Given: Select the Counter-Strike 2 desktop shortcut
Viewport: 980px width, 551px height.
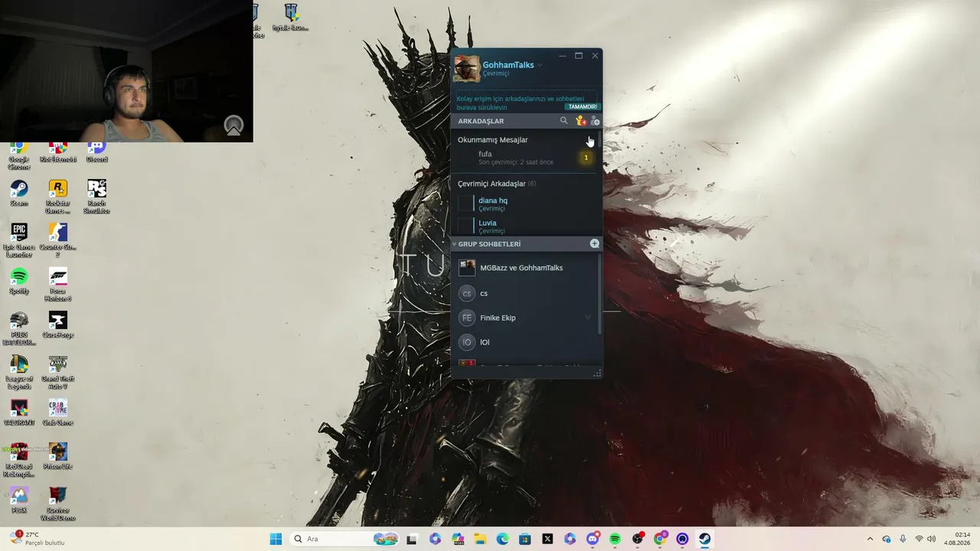Looking at the screenshot, I should [57, 240].
